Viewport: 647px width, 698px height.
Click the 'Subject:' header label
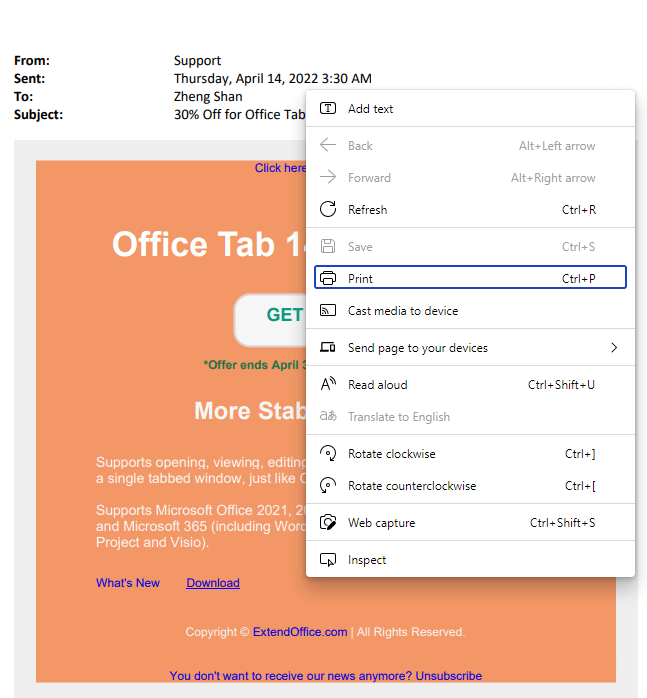coord(38,114)
